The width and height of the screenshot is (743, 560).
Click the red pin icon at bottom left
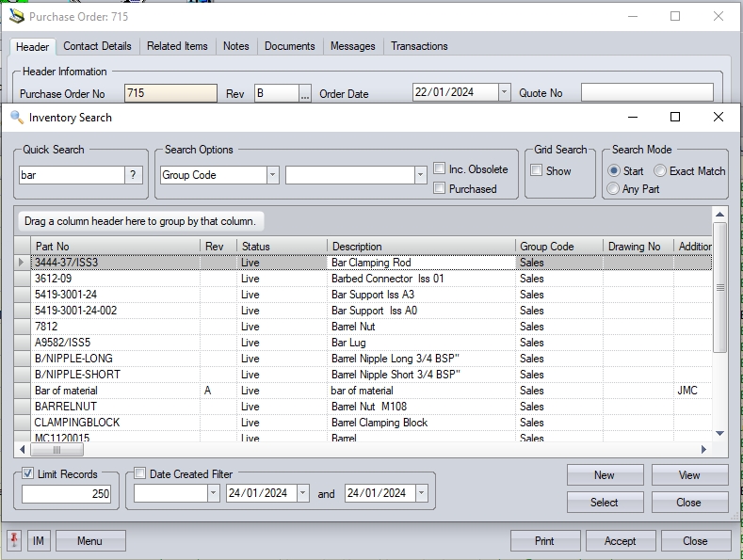[x=14, y=541]
